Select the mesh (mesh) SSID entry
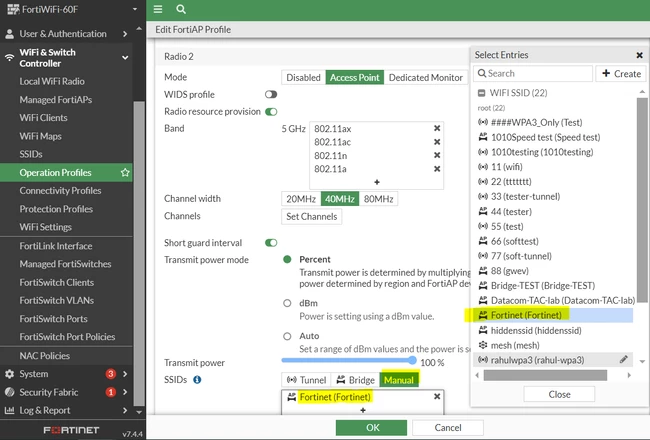 [x=553, y=345]
